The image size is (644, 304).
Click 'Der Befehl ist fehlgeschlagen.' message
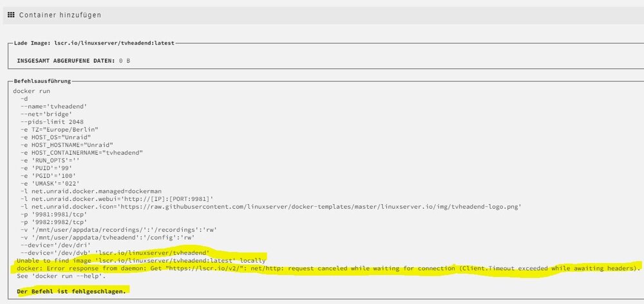[x=71, y=291]
